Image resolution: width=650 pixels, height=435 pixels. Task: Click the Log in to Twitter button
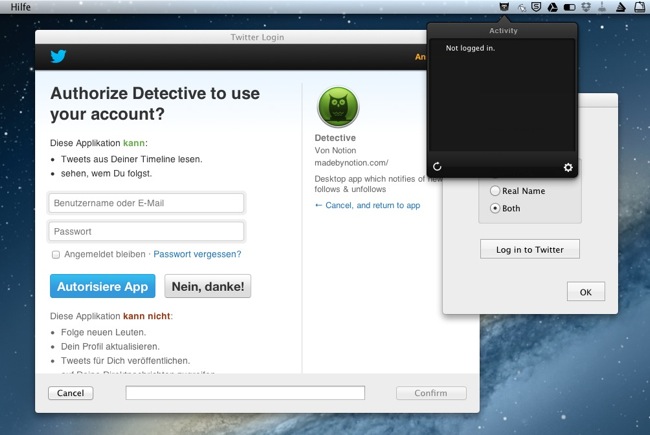coord(530,249)
